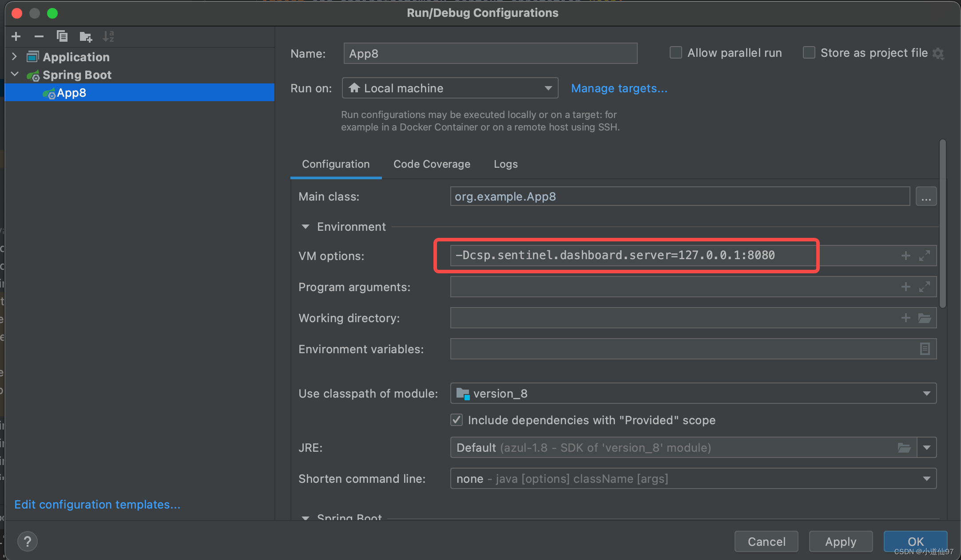The height and width of the screenshot is (560, 961).
Task: Open Working directory folder browser
Action: (x=925, y=318)
